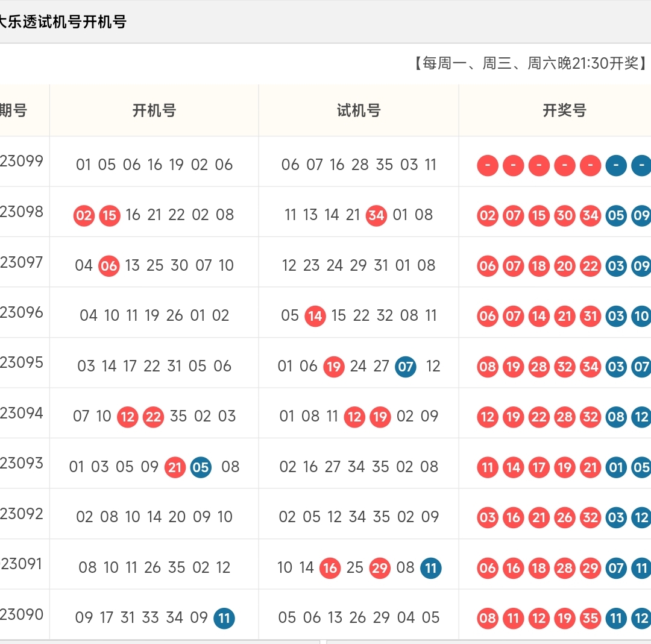Image resolution: width=651 pixels, height=644 pixels.
Task: Click 开机号 cell 03 14 17 22 31 05 06
Action: click(154, 366)
